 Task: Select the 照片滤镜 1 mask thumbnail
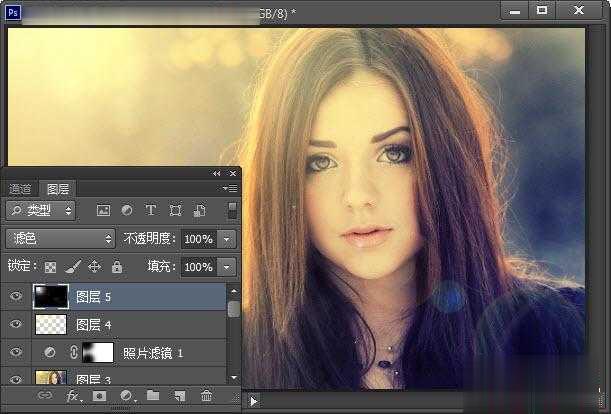(x=98, y=352)
